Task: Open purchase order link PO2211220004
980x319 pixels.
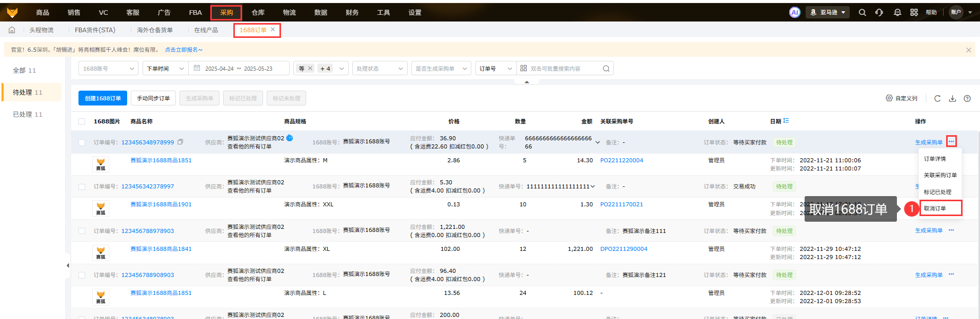Action: [622, 160]
